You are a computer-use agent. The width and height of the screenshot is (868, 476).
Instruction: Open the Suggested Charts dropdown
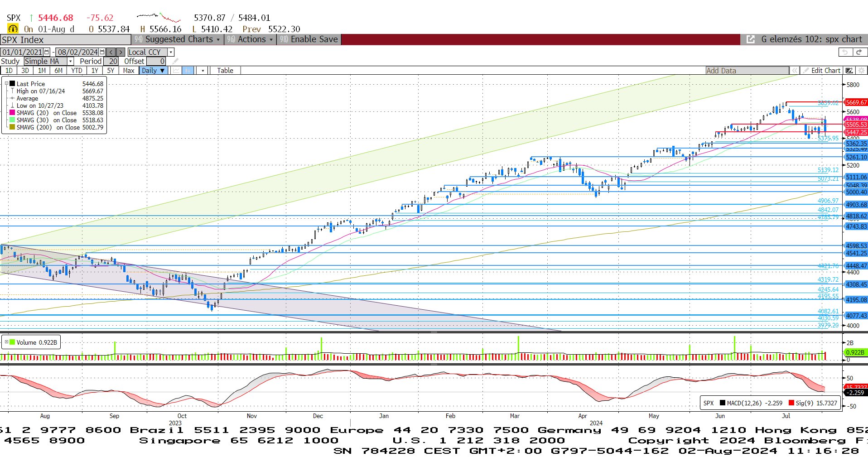177,39
